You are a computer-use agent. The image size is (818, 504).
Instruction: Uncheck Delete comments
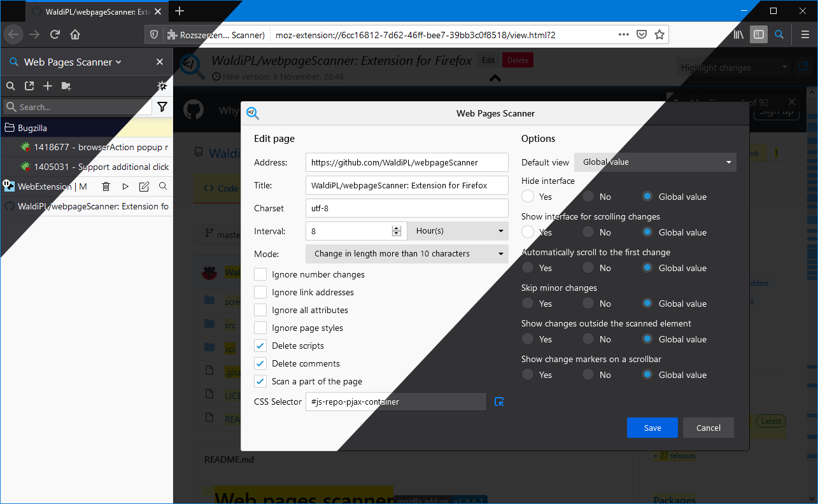tap(260, 363)
